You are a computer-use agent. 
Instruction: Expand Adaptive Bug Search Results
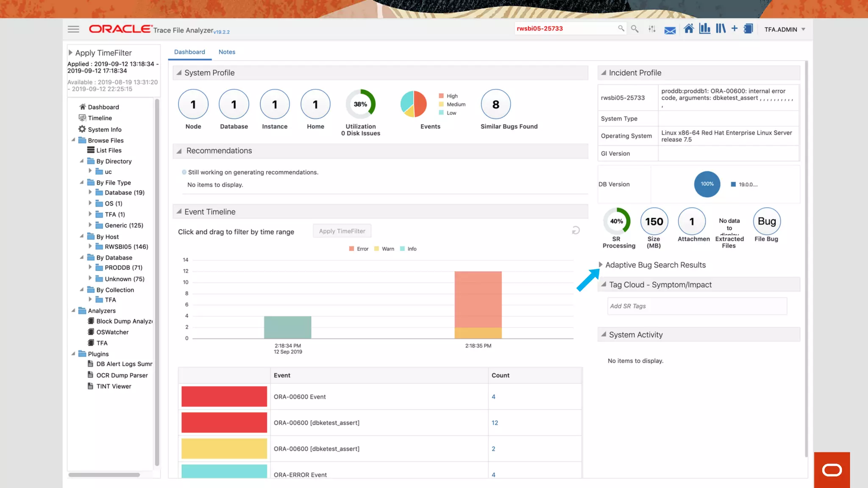pyautogui.click(x=601, y=265)
